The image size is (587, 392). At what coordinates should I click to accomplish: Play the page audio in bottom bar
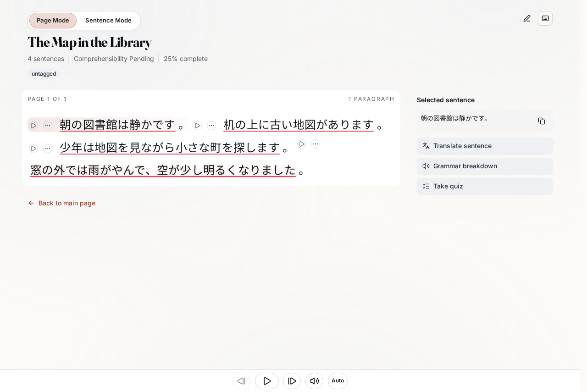click(x=267, y=381)
